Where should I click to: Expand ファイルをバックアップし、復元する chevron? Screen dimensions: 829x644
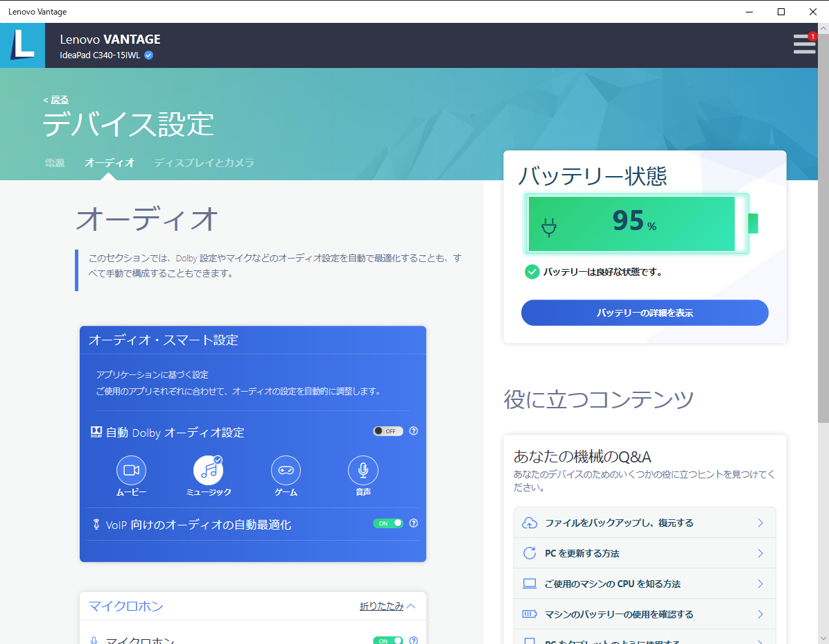pos(760,523)
